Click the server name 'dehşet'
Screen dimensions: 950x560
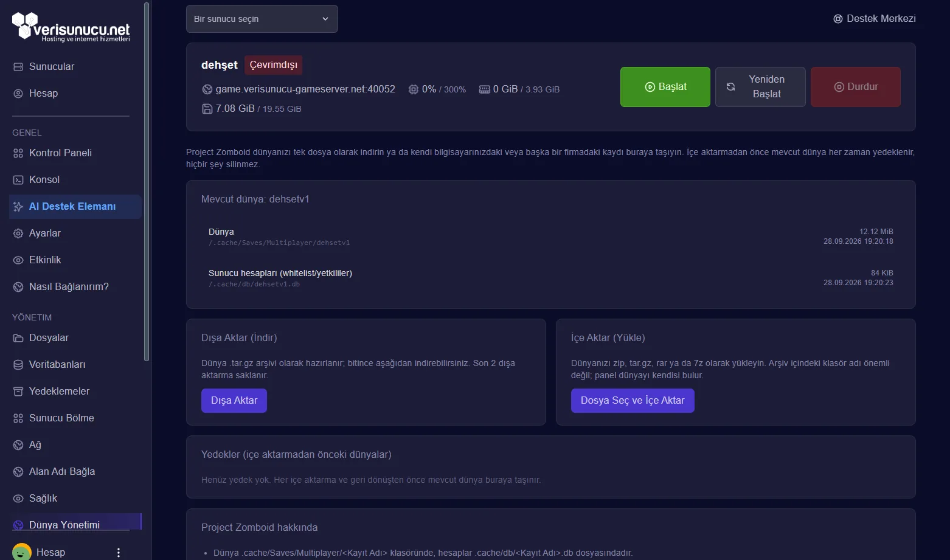pyautogui.click(x=220, y=65)
